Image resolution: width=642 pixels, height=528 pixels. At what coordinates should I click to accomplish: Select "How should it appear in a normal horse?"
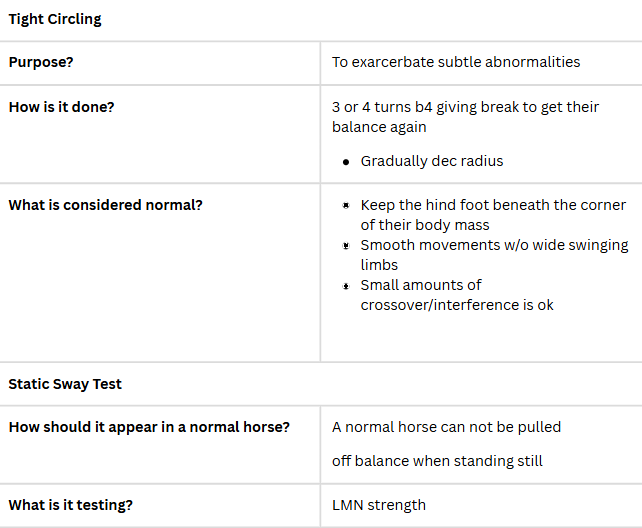[x=149, y=427]
